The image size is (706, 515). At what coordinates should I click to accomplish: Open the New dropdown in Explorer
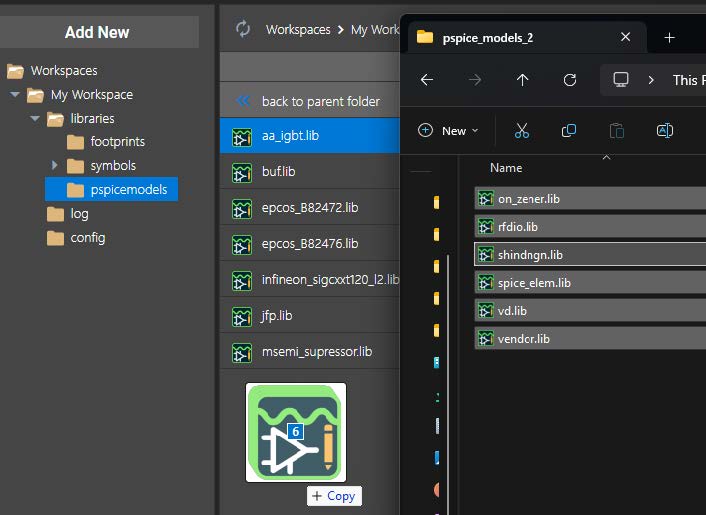[448, 131]
